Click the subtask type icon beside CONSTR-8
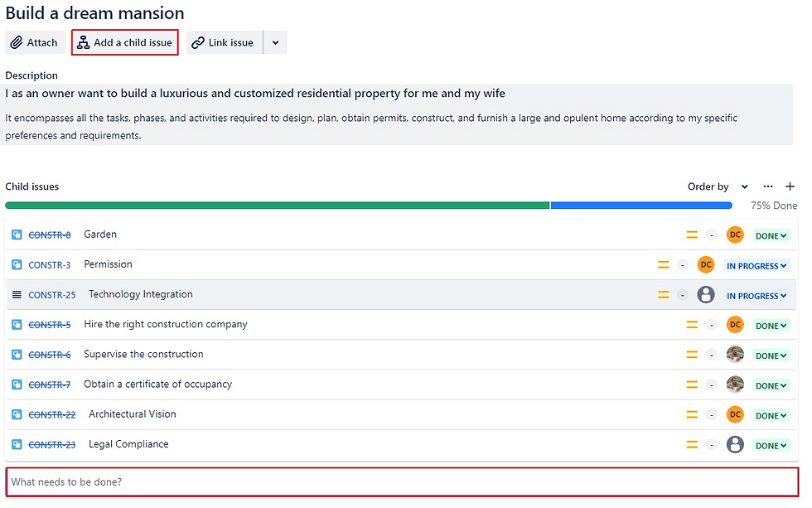 tap(16, 235)
